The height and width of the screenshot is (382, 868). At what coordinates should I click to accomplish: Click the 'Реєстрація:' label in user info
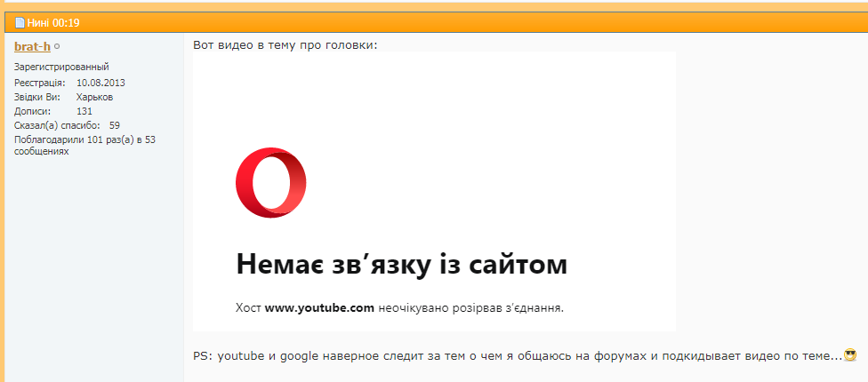pos(39,83)
